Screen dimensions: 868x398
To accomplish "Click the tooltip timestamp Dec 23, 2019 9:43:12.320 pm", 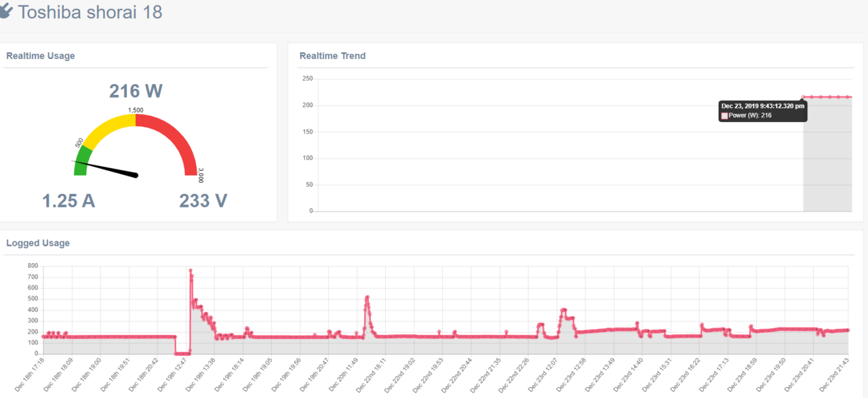I will pyautogui.click(x=763, y=106).
